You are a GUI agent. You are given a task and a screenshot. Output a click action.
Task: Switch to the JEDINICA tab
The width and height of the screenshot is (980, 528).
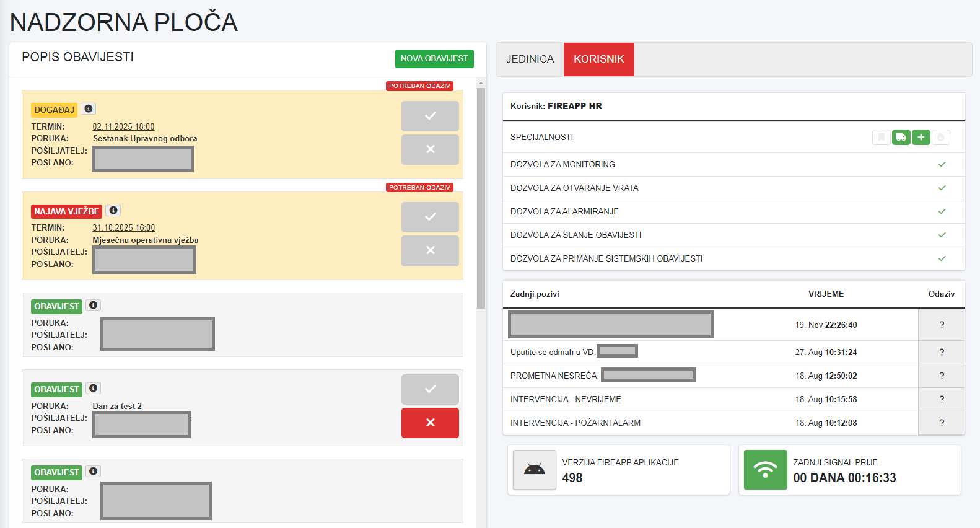tap(530, 59)
